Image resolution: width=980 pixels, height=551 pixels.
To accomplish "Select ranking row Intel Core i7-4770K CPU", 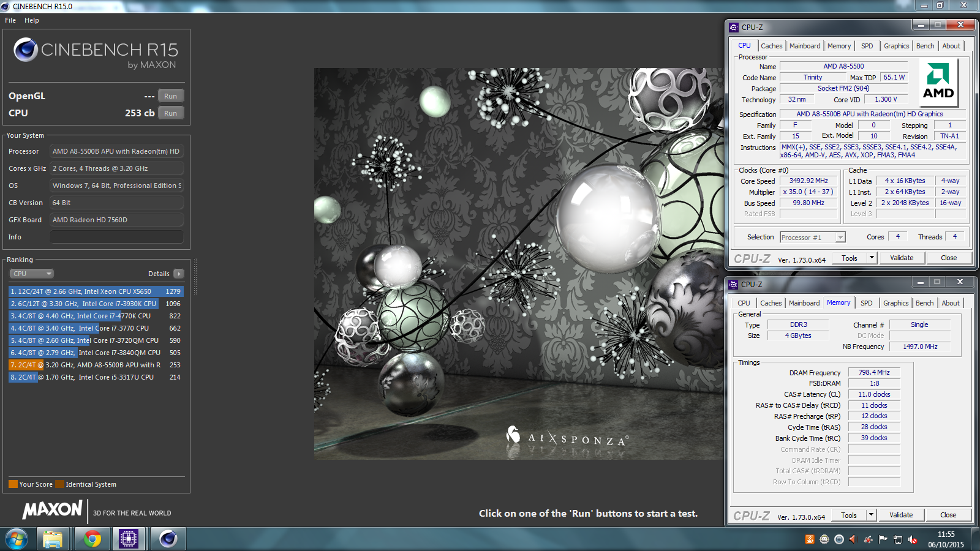I will [x=96, y=316].
